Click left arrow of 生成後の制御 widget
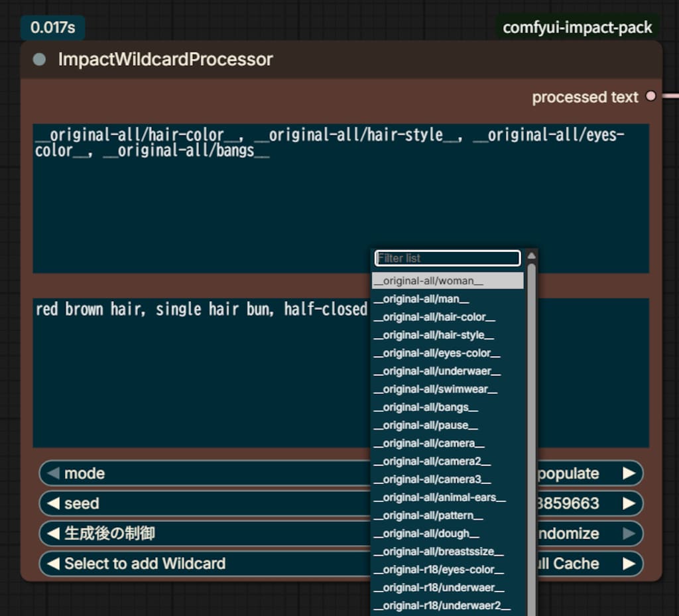Screen dimensions: 679x616 (x=53, y=533)
